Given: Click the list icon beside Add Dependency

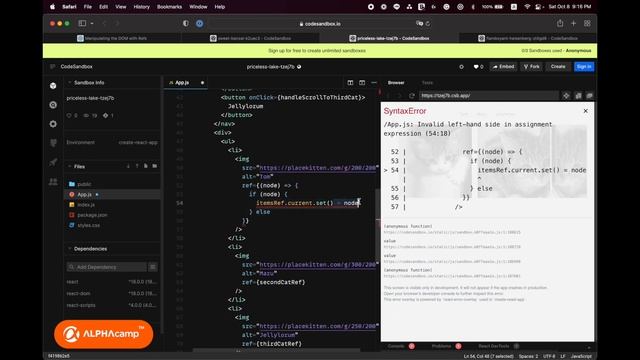Looking at the screenshot, I should point(153,267).
